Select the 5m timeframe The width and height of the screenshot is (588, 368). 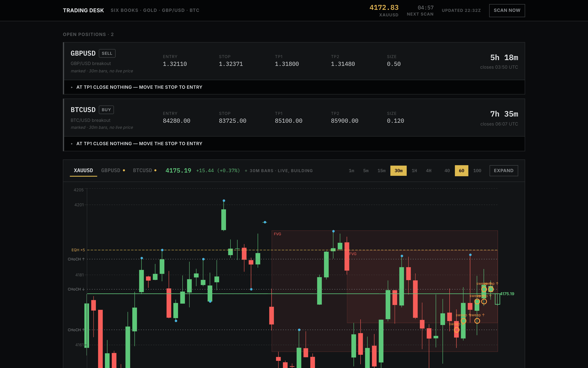click(x=366, y=171)
